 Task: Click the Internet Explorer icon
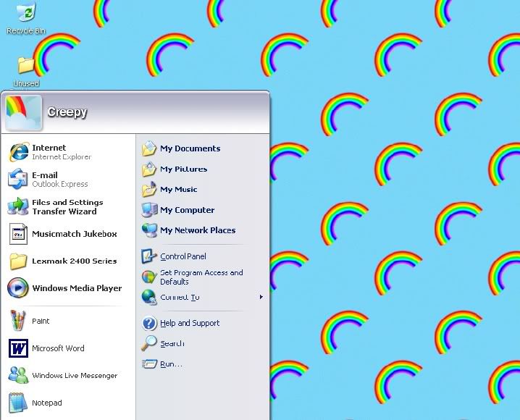click(x=18, y=152)
